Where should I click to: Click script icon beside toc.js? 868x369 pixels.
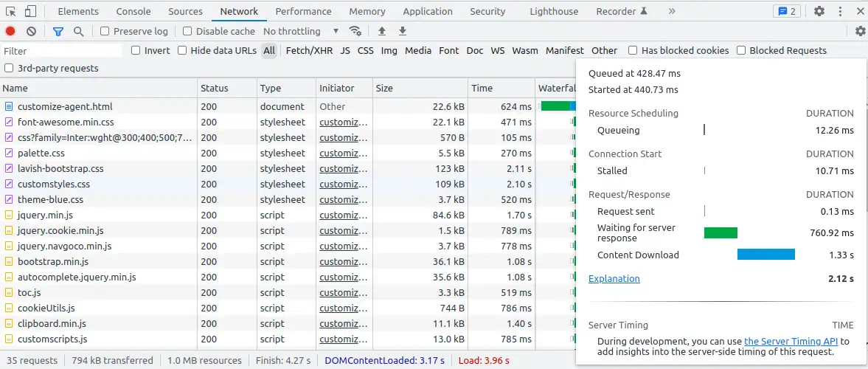pyautogui.click(x=9, y=292)
